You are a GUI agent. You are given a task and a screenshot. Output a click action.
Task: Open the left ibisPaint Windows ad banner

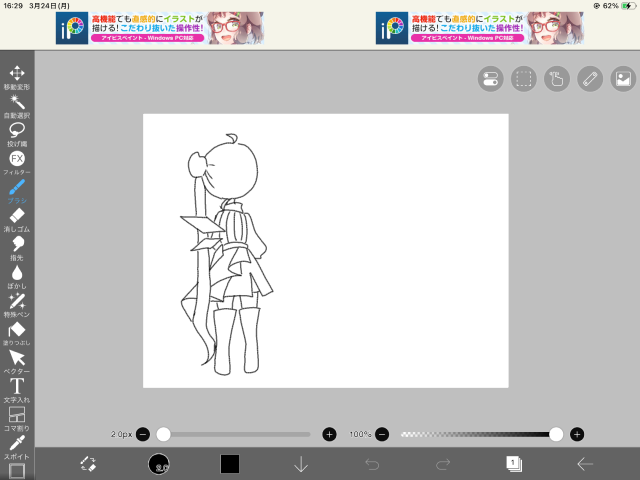pos(160,28)
